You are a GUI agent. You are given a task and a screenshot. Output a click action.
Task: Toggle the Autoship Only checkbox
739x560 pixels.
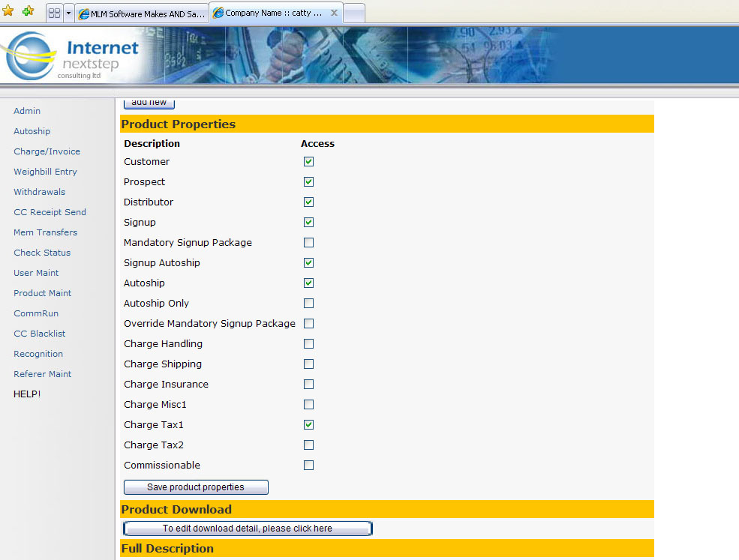pyautogui.click(x=308, y=303)
